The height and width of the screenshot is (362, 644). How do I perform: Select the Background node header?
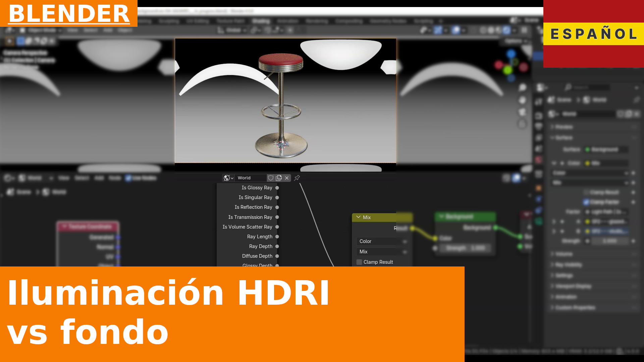[466, 217]
